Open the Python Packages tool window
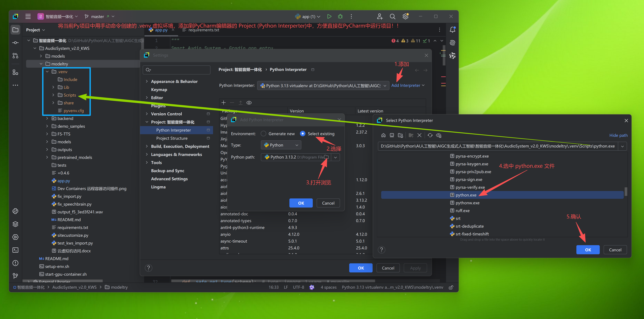Screen dimensions: 644x319 15,224
